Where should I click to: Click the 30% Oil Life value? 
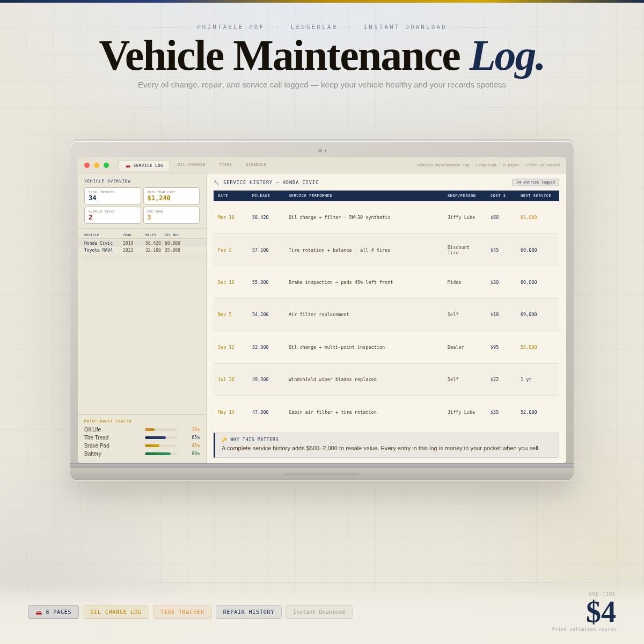pos(196,430)
